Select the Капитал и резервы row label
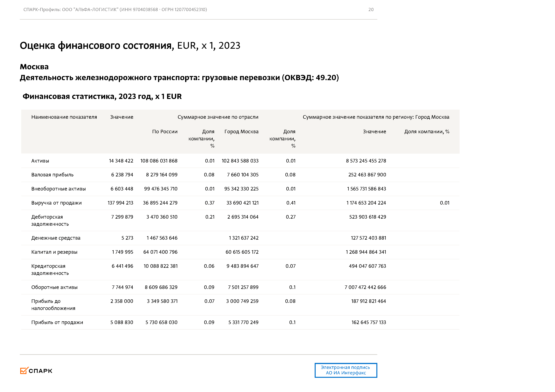The image size is (555, 392). click(x=54, y=252)
